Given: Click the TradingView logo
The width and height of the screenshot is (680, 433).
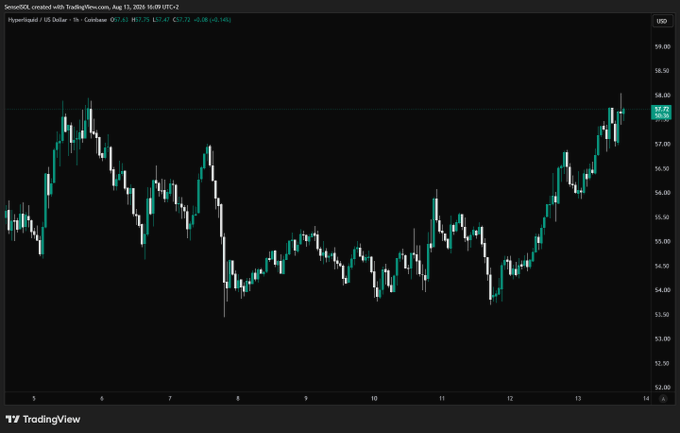Looking at the screenshot, I should click(43, 419).
